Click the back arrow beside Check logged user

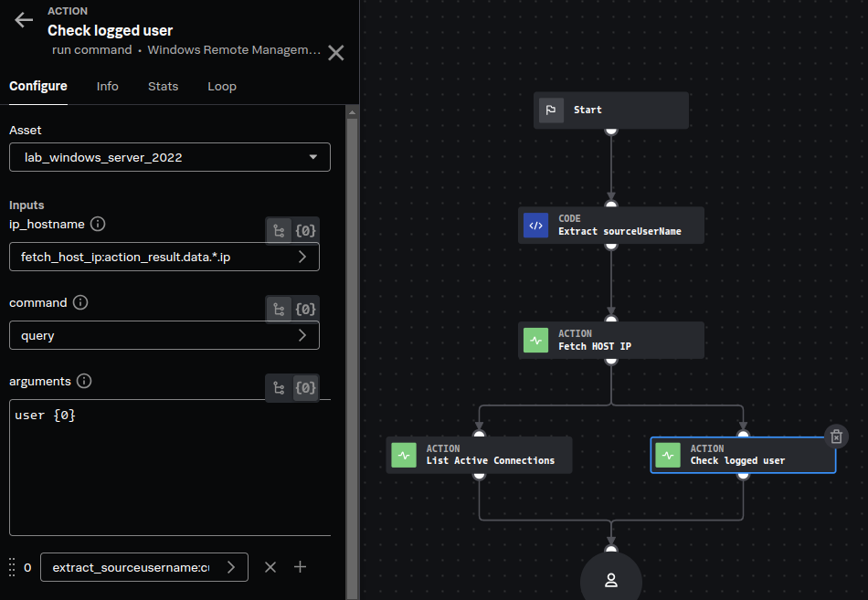[24, 21]
